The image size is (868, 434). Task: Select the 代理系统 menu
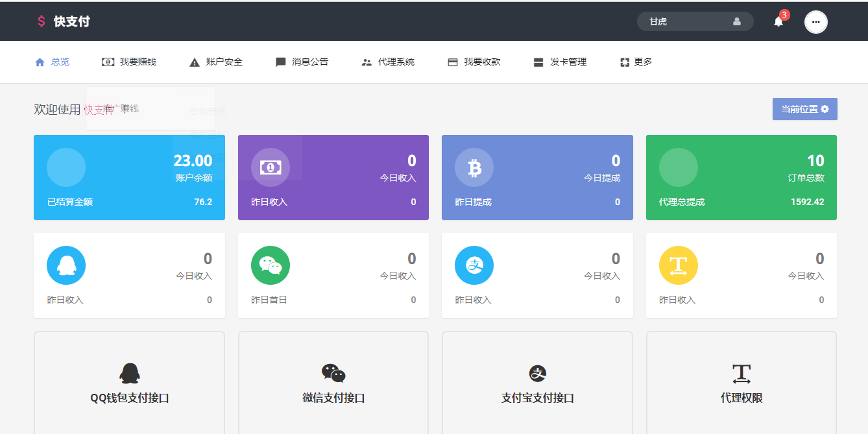tap(388, 62)
